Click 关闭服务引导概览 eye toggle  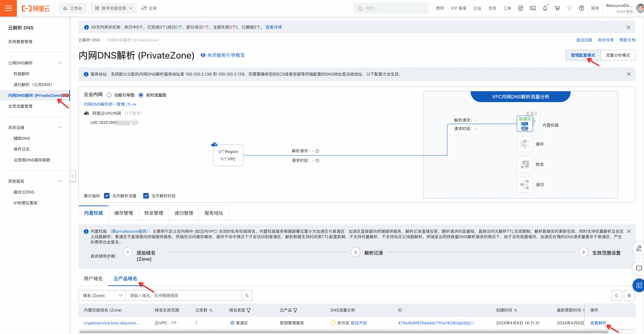point(223,55)
